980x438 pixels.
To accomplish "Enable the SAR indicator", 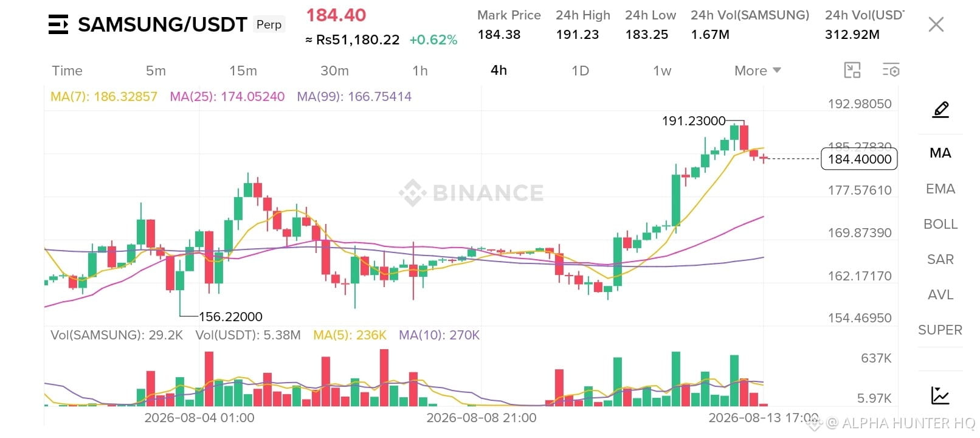I will (940, 259).
